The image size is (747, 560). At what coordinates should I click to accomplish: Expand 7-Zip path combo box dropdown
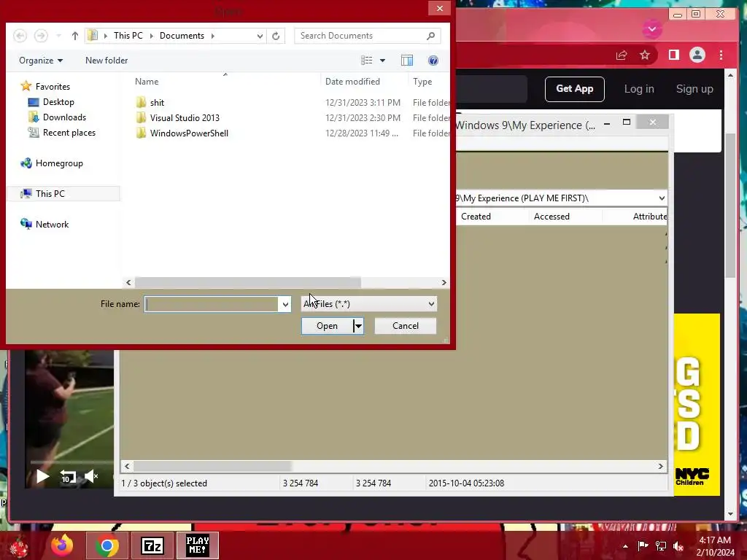[661, 198]
